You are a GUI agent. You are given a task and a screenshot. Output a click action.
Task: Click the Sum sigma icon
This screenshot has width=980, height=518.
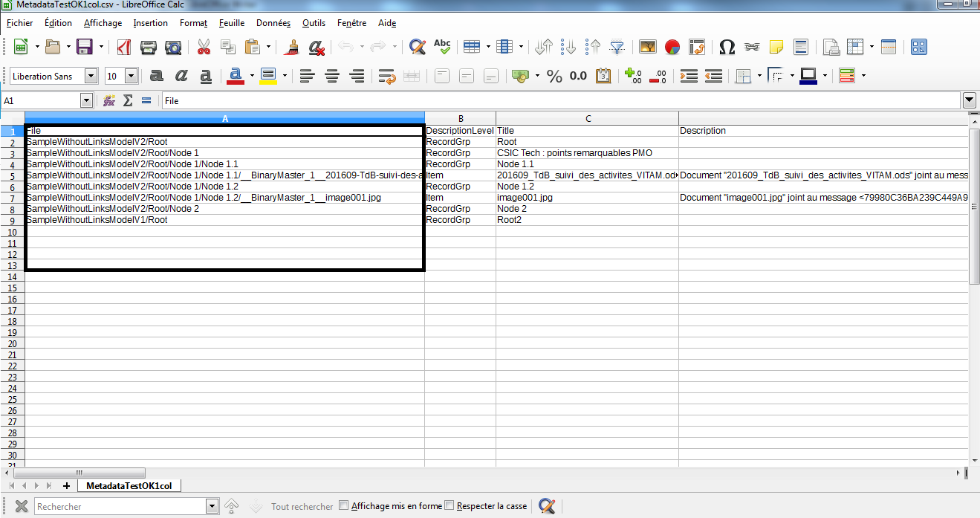click(x=128, y=100)
